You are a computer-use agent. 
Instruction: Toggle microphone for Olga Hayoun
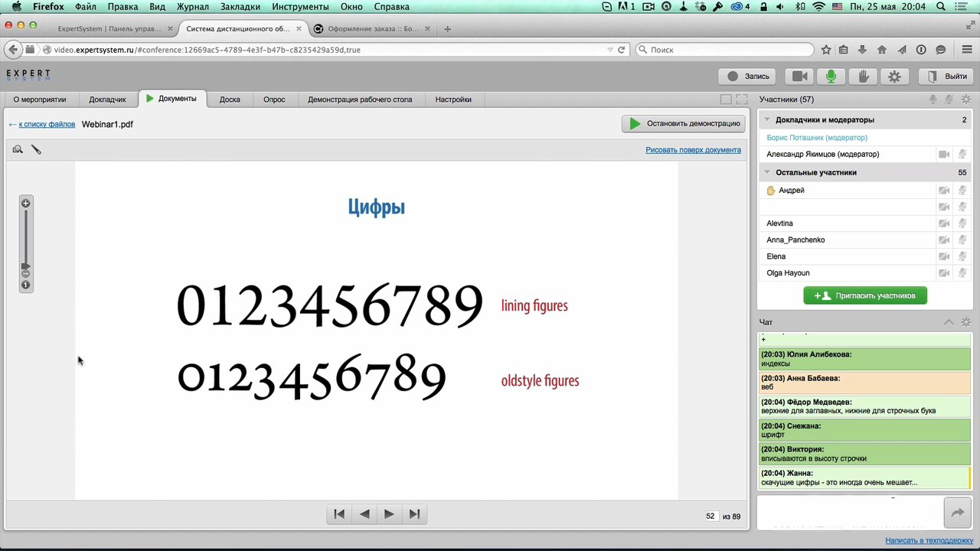pyautogui.click(x=962, y=273)
